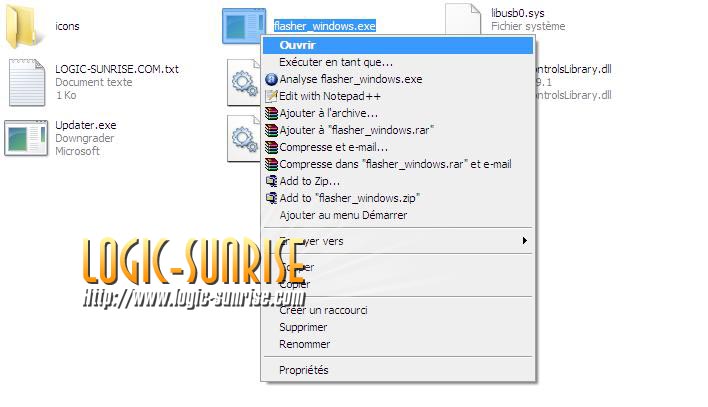Open Propriétés from the context menu
Viewport: 708px width, 407px height.
pos(398,370)
